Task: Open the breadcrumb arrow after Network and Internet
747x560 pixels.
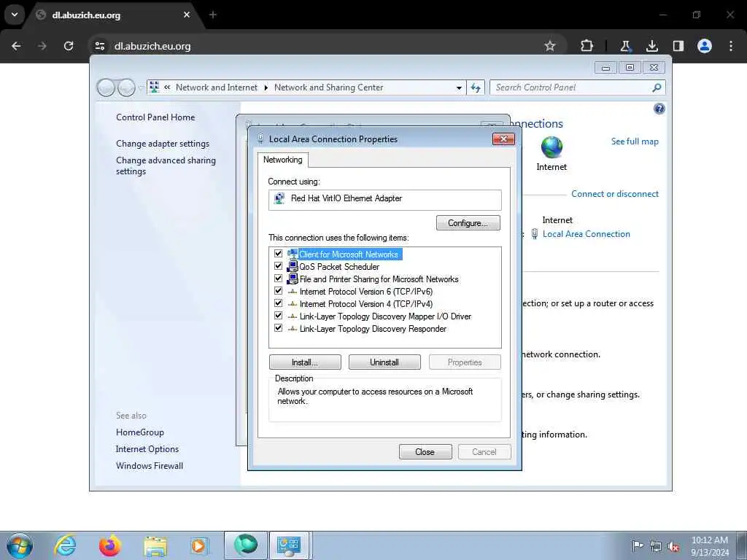Action: click(x=266, y=87)
